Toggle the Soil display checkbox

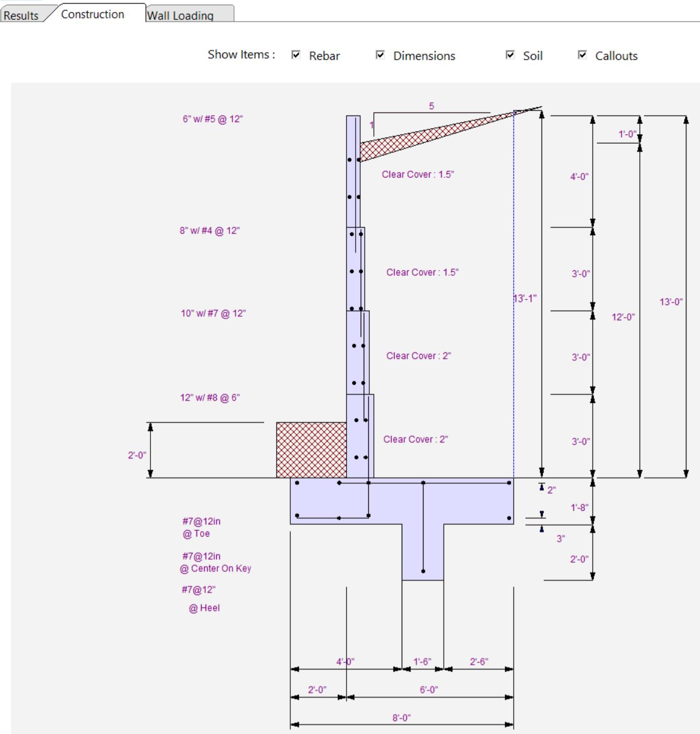(x=511, y=55)
